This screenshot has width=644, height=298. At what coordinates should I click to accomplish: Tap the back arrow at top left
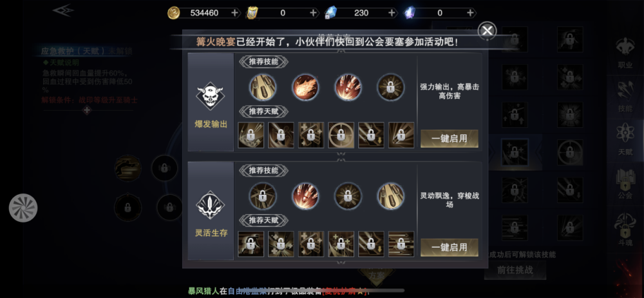(63, 11)
